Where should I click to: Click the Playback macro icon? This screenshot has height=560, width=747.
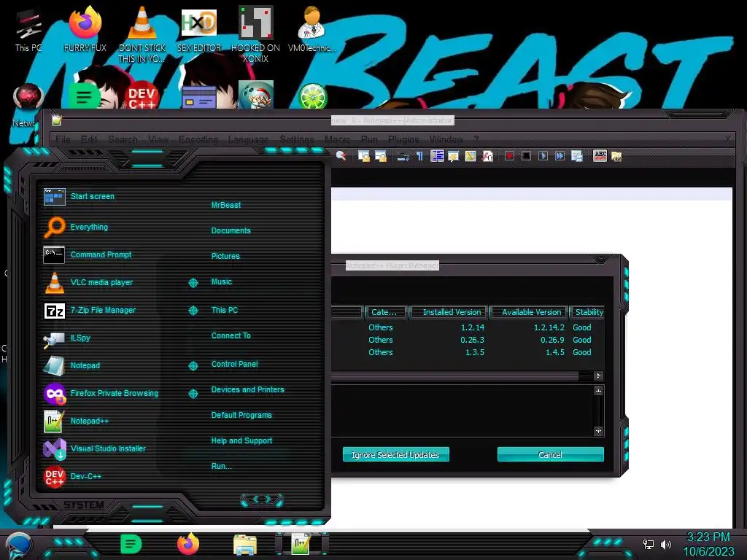(x=543, y=156)
